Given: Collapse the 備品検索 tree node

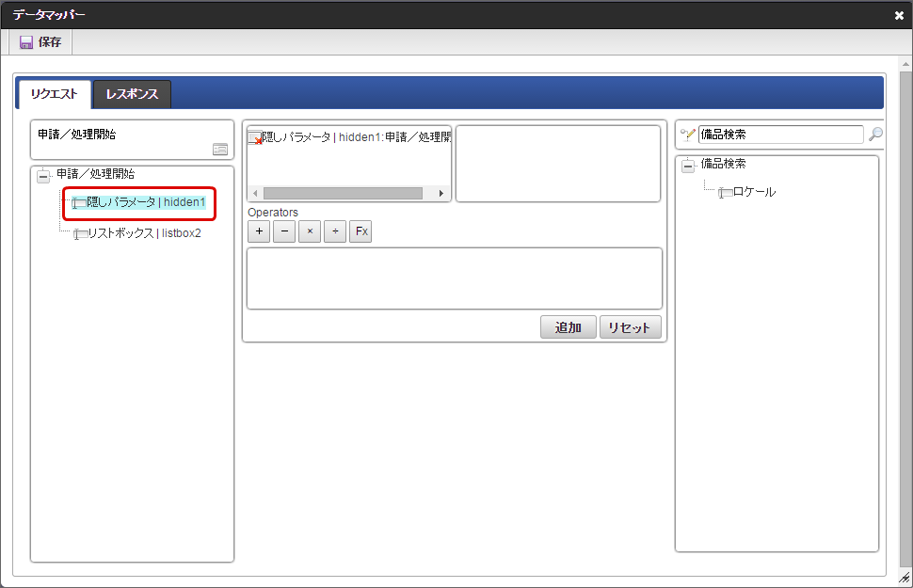Looking at the screenshot, I should pos(688,167).
